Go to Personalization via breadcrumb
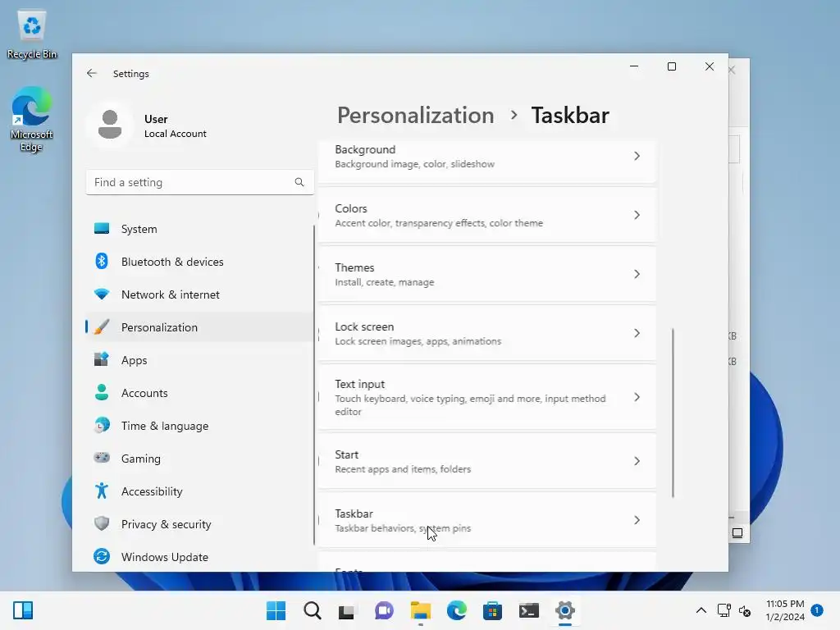The width and height of the screenshot is (840, 630). click(415, 115)
